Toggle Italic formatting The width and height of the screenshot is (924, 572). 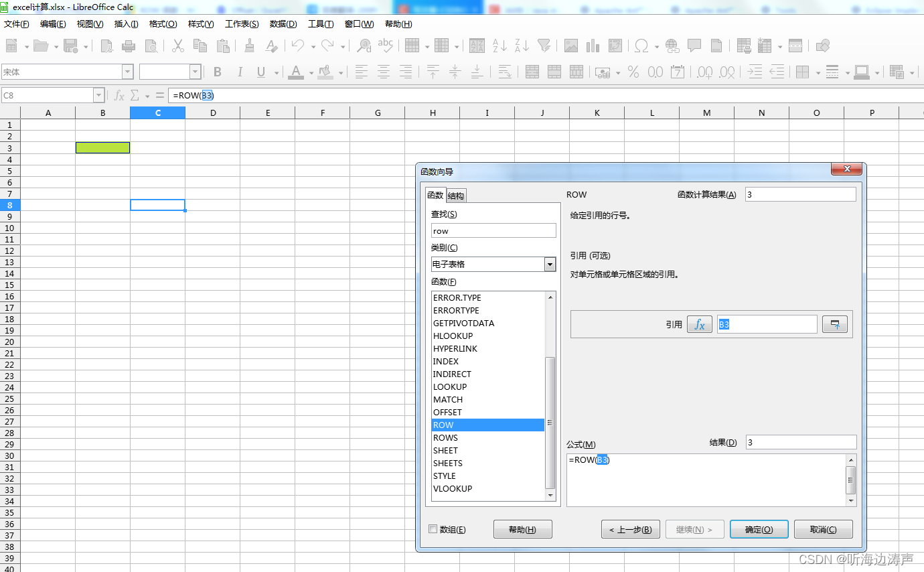[x=239, y=72]
